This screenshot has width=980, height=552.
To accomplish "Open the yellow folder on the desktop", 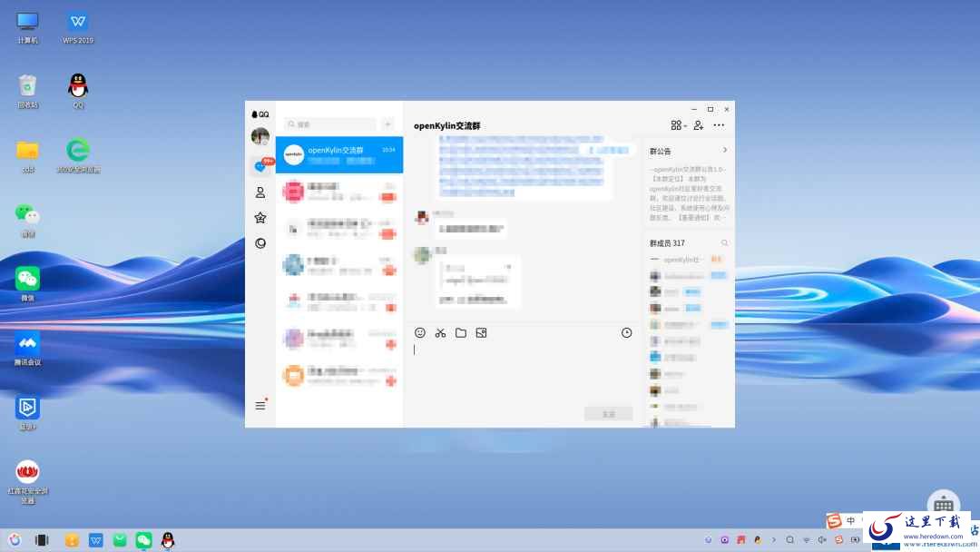I will 27,155.
